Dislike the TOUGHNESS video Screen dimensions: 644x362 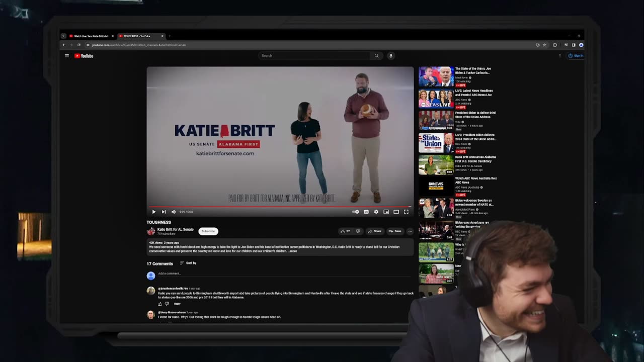(358, 231)
